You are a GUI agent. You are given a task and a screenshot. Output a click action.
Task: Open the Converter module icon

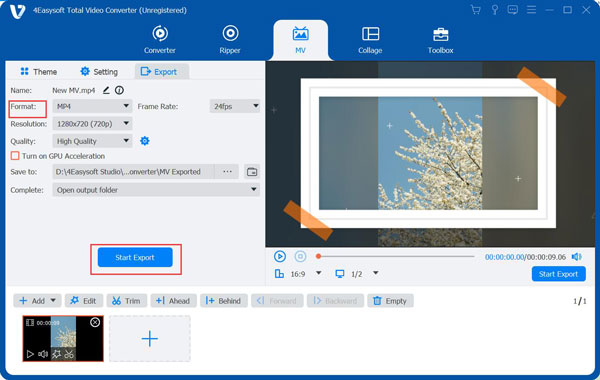click(x=160, y=34)
